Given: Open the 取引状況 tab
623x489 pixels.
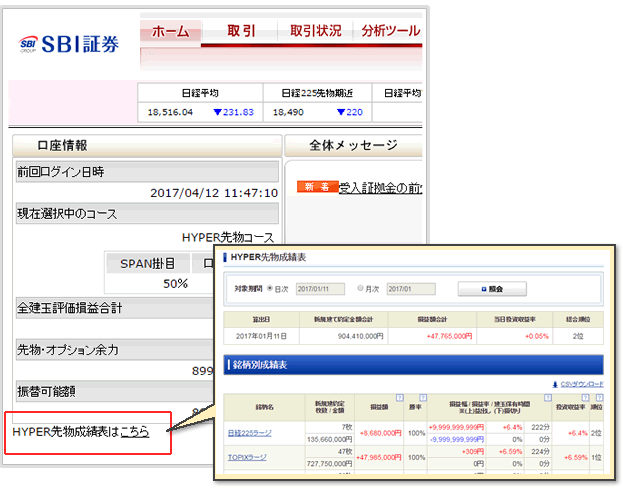Looking at the screenshot, I should pyautogui.click(x=315, y=31).
